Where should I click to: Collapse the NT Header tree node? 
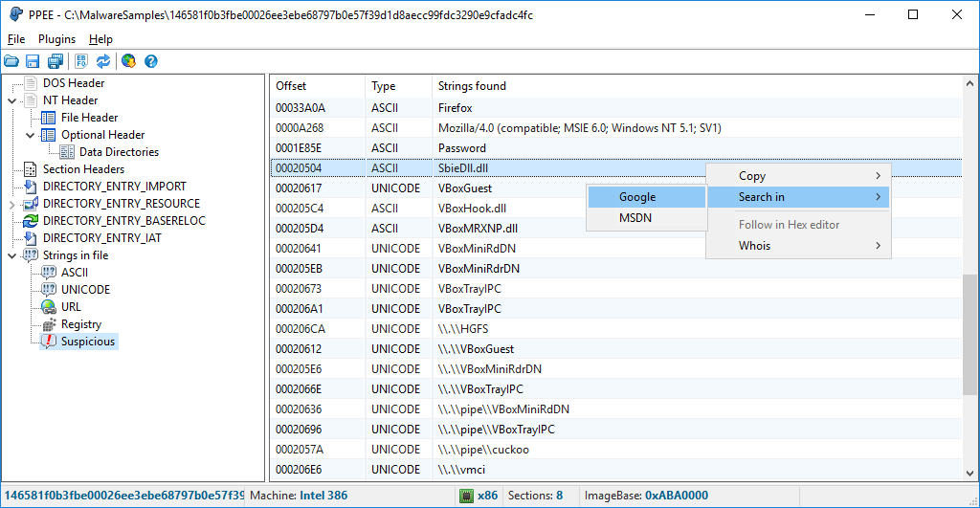(x=11, y=100)
